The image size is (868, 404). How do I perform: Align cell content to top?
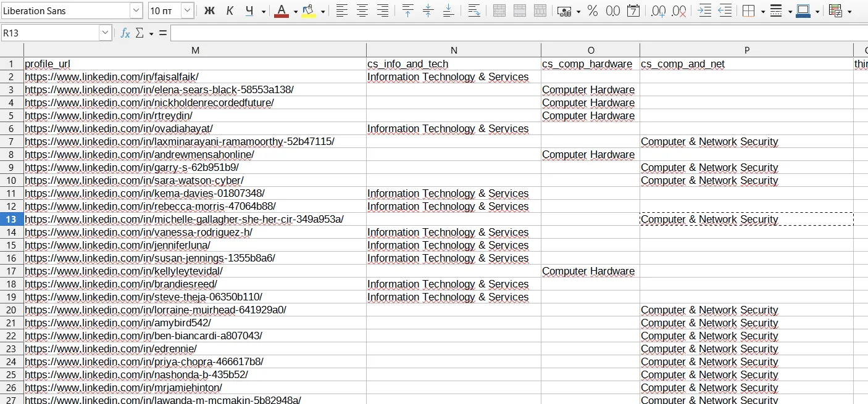coord(407,10)
